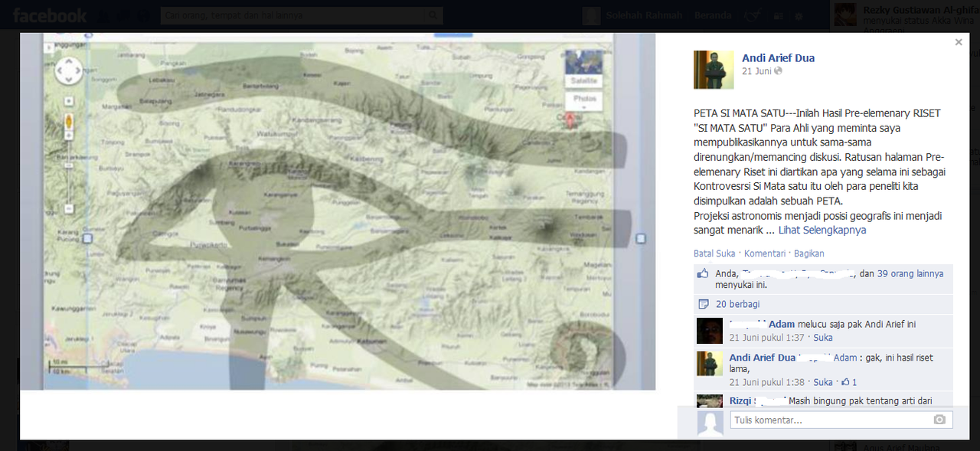This screenshot has height=451, width=980.
Task: Click Rezky Gustiawan's name in the ticker
Action: tap(921, 9)
